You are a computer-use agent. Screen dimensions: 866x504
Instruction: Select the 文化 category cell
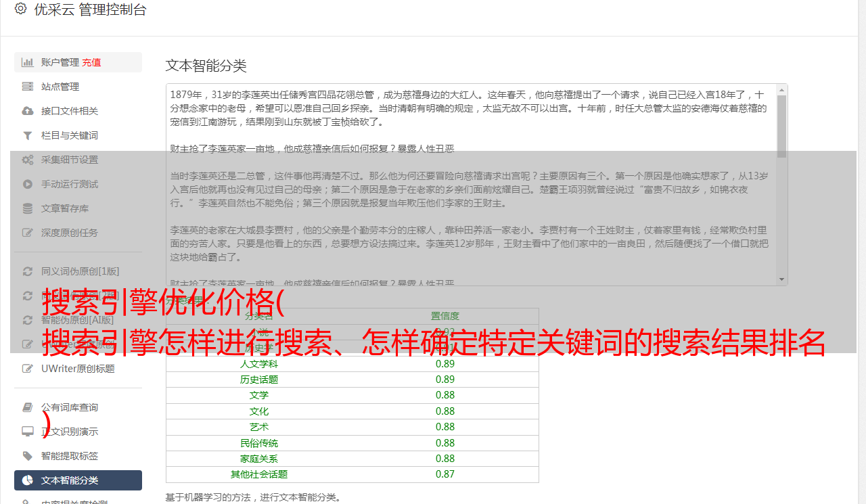(259, 411)
